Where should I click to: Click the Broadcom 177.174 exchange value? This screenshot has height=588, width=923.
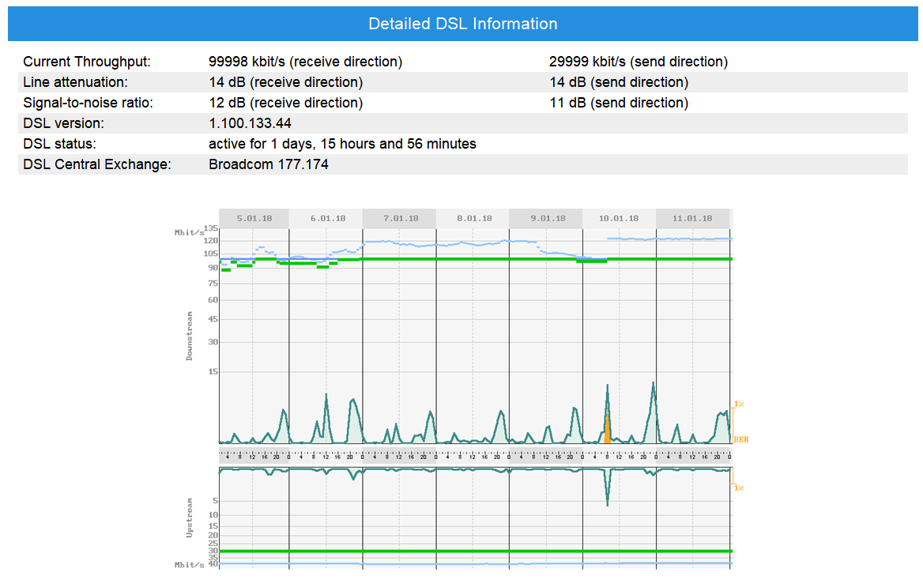(269, 164)
